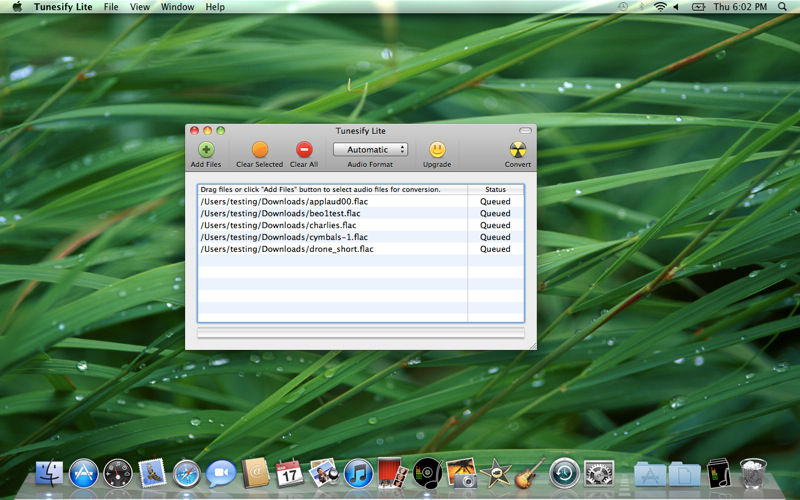Toggle the toolbar pill button in title bar

(525, 131)
